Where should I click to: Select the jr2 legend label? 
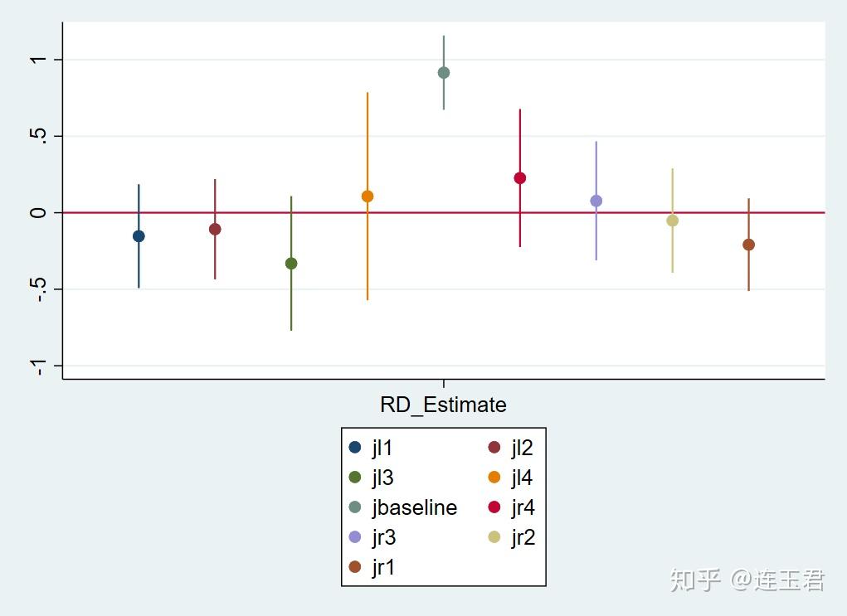click(x=523, y=537)
